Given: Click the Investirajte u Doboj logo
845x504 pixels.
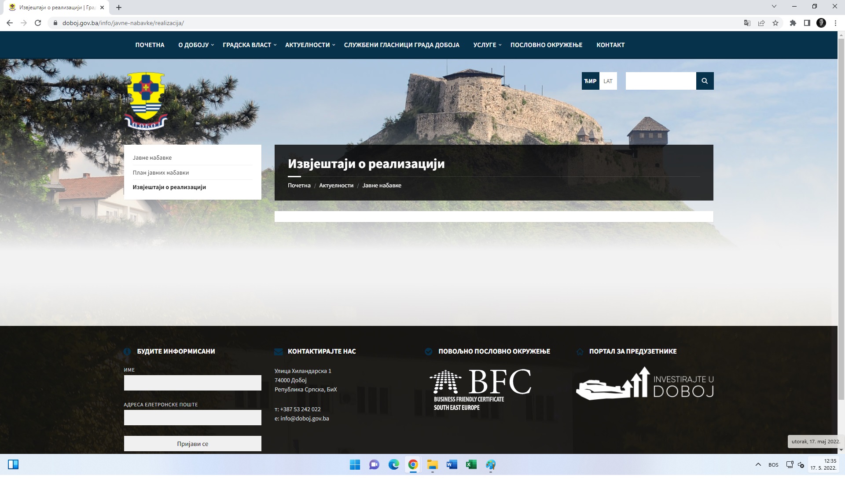Looking at the screenshot, I should tap(645, 383).
